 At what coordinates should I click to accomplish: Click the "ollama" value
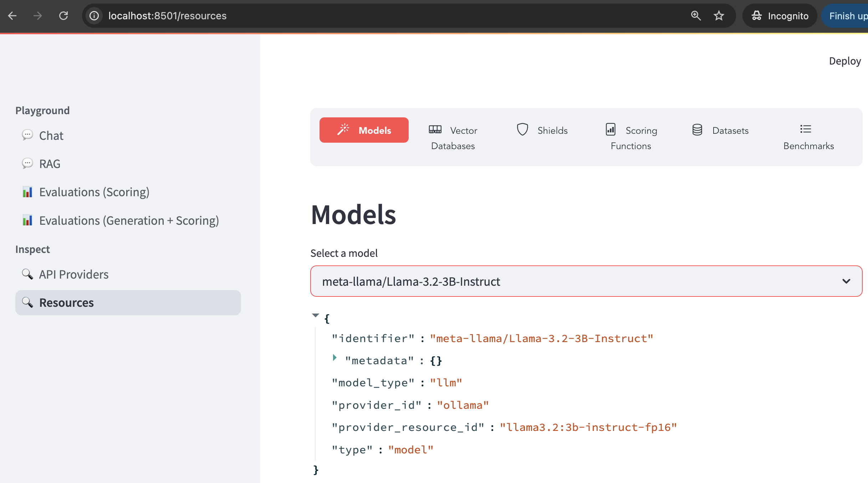[463, 405]
